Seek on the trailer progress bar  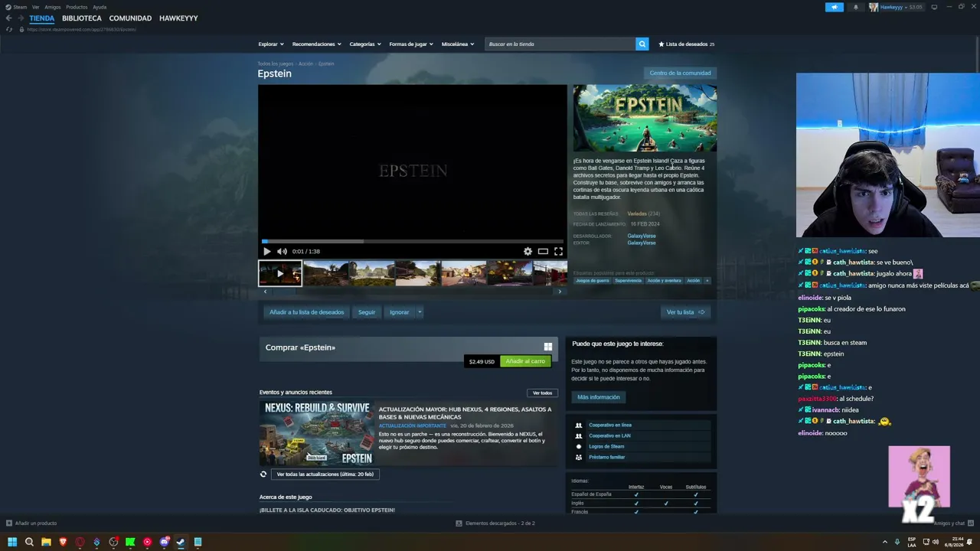click(413, 242)
